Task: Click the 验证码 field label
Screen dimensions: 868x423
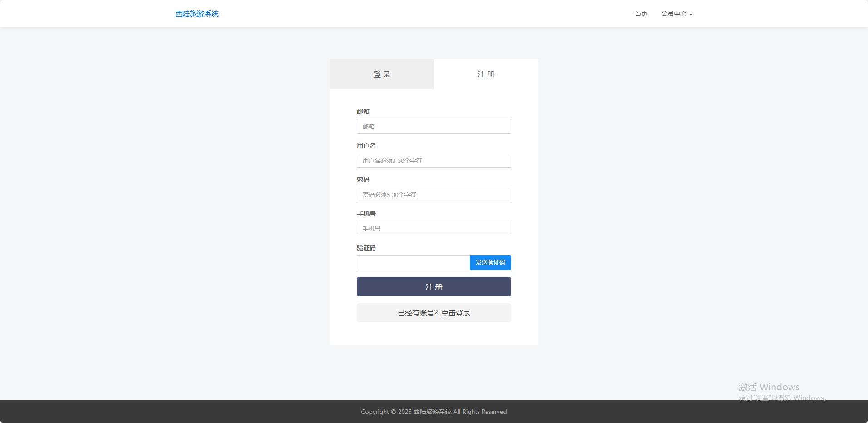Action: click(x=366, y=248)
